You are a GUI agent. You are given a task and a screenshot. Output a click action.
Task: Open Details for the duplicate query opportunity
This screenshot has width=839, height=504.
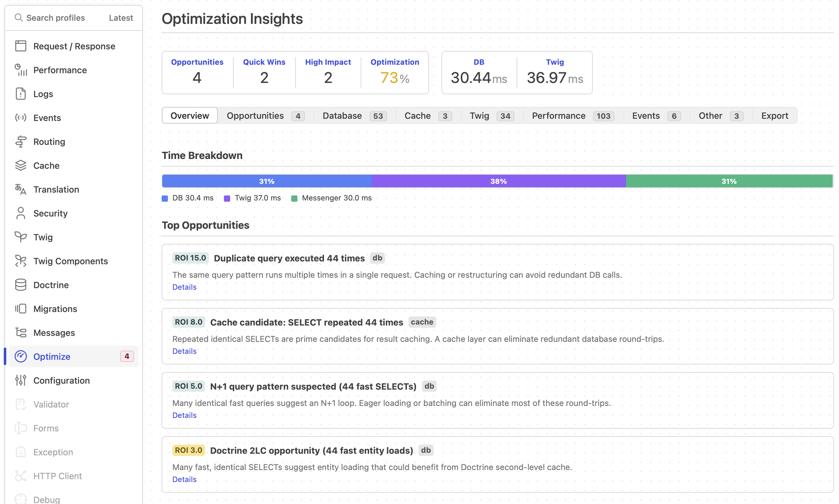click(184, 287)
